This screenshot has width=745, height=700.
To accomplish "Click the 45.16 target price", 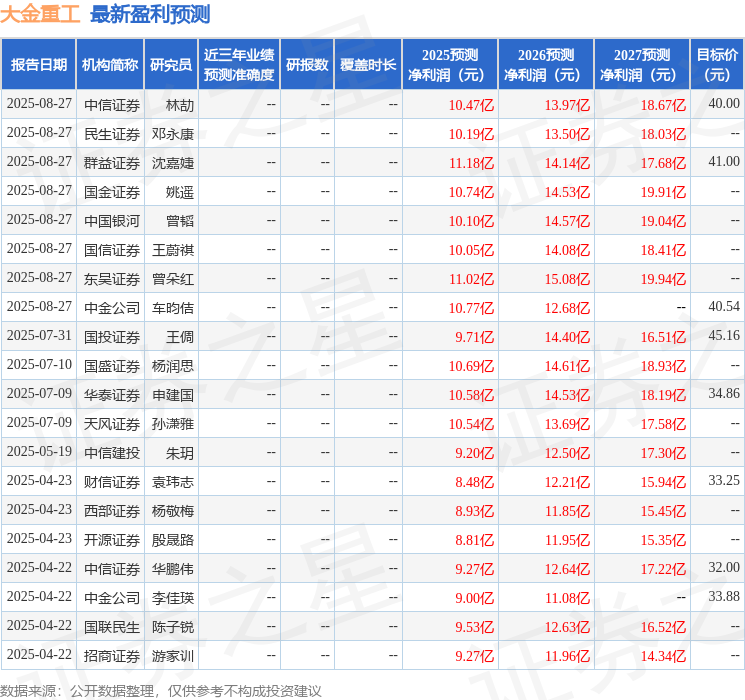I will (x=724, y=336).
